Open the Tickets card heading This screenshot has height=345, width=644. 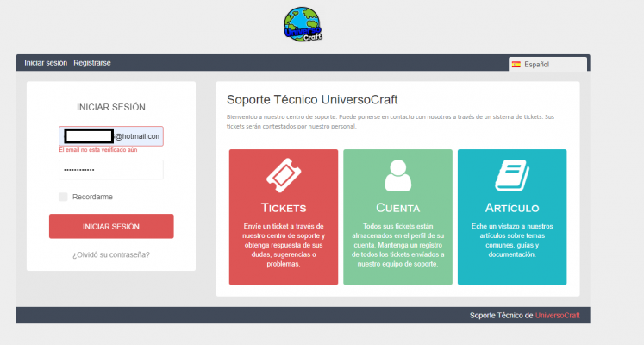pyautogui.click(x=284, y=208)
